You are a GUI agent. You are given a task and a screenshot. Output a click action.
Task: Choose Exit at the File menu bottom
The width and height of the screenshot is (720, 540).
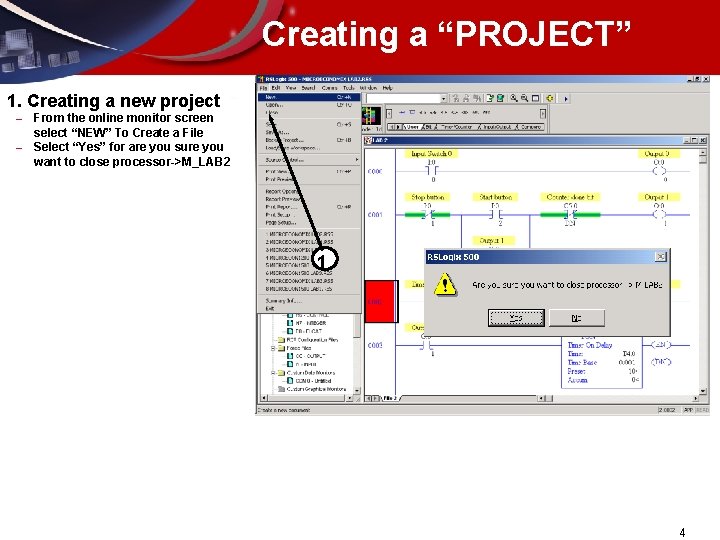click(309, 309)
